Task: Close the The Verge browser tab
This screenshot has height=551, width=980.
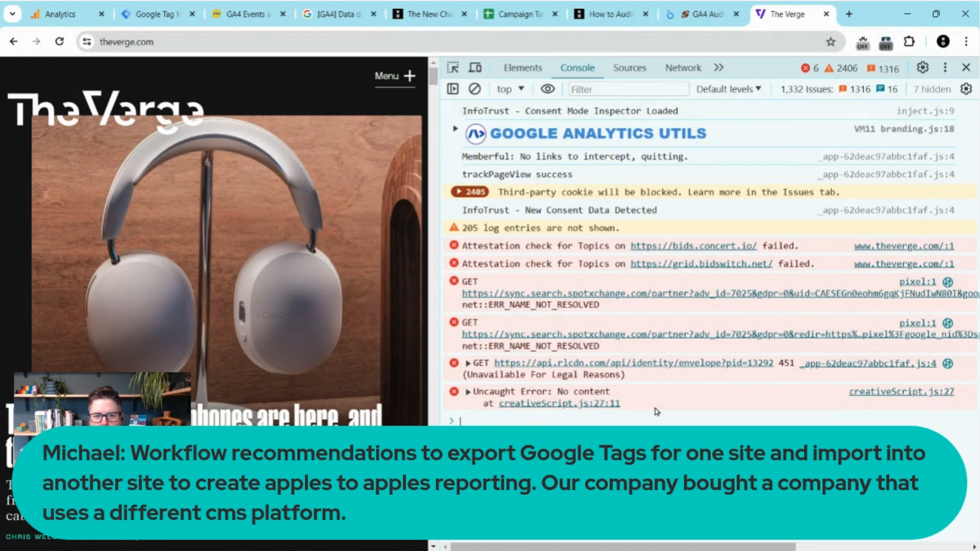Action: coord(826,14)
